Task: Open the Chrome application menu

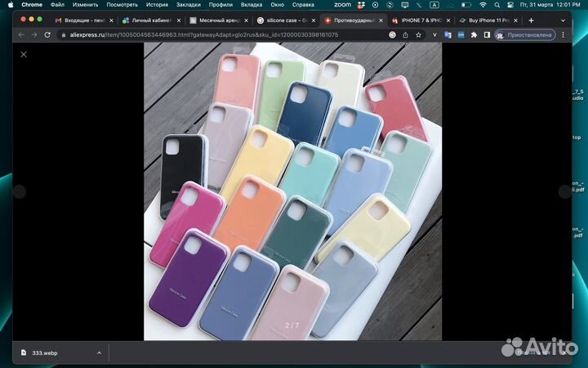Action: 32,5
